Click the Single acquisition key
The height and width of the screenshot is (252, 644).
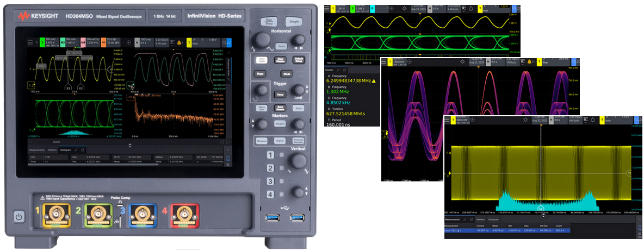click(294, 21)
